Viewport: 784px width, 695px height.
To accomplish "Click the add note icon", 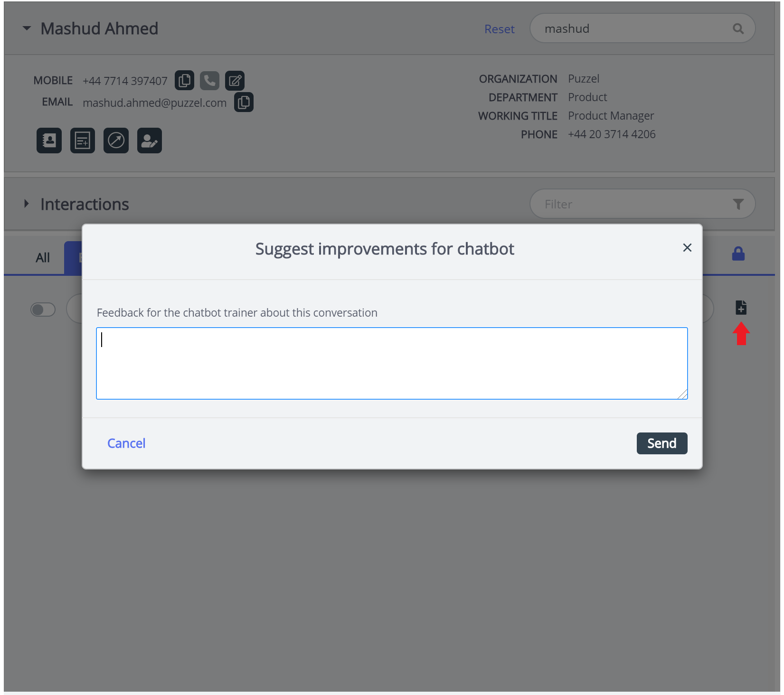I will pos(83,141).
